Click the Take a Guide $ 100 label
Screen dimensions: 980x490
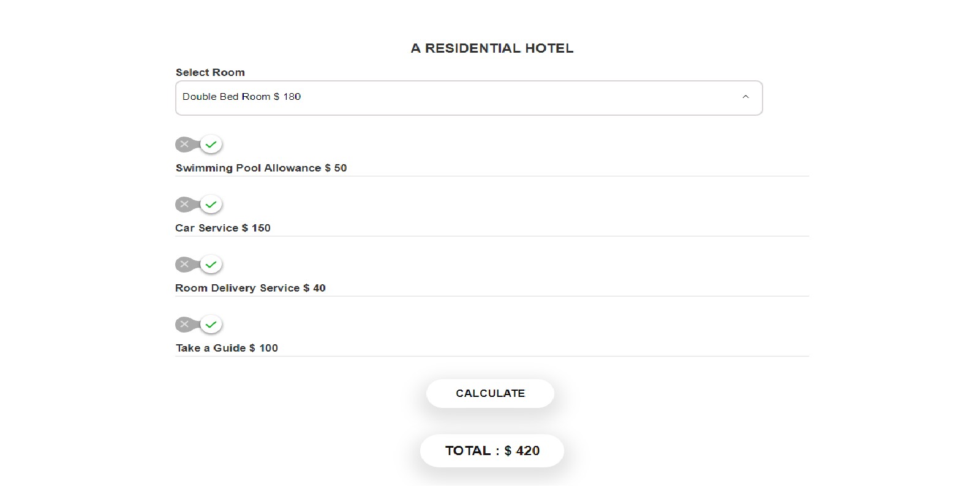[x=227, y=348]
